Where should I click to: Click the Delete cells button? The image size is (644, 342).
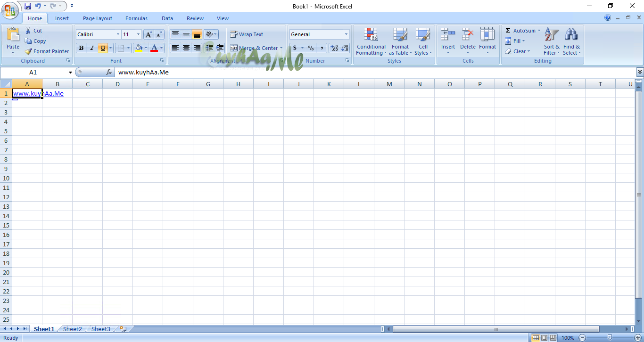[468, 41]
